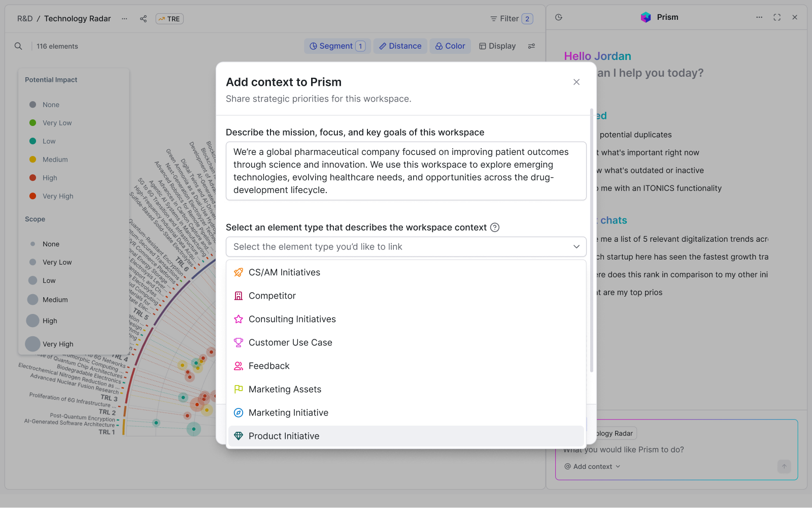Click the flag icon for Marketing Assets
The height and width of the screenshot is (508, 812).
pos(239,389)
